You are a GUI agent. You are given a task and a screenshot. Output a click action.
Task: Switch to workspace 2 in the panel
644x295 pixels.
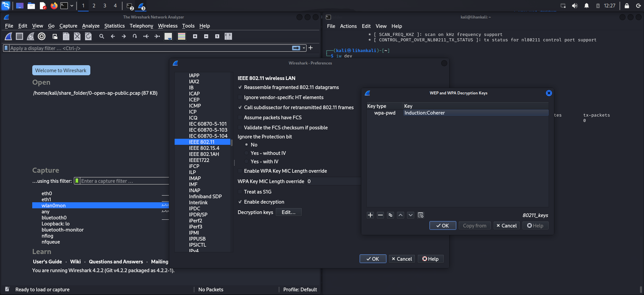pos(94,6)
